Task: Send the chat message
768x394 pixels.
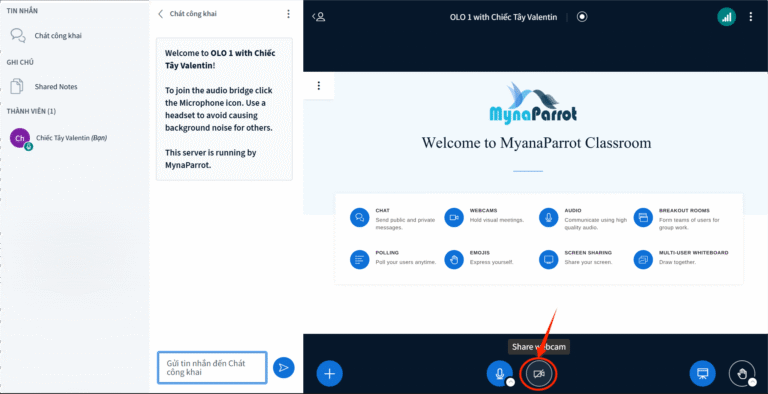Action: pyautogui.click(x=284, y=368)
